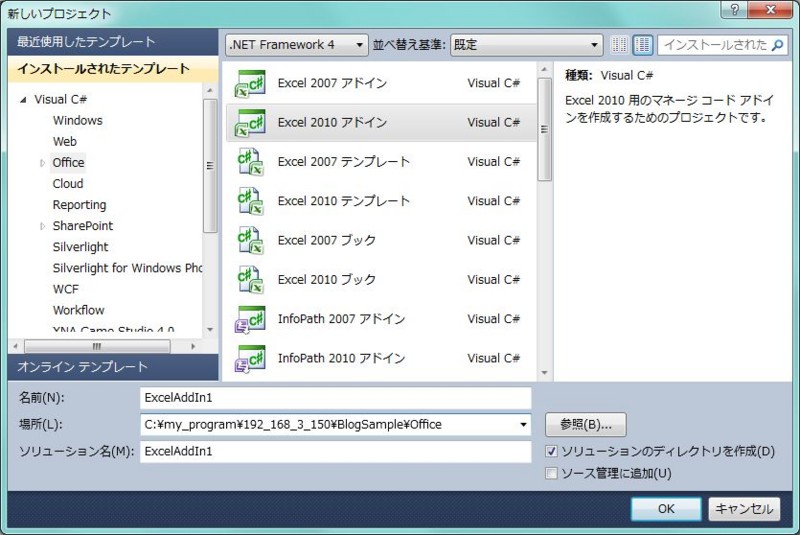
Task: Click the OK button
Action: 666,508
